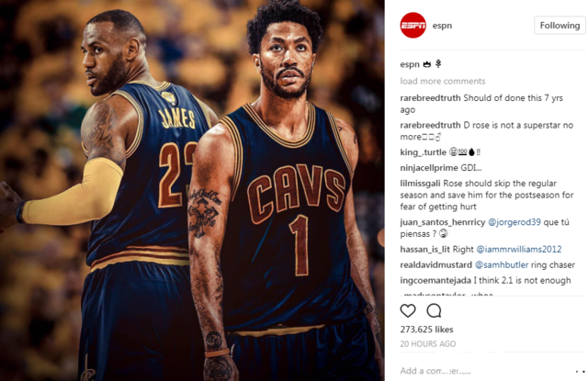
Task: Open rarebreedtruth profile from first comment
Action: pos(430,98)
